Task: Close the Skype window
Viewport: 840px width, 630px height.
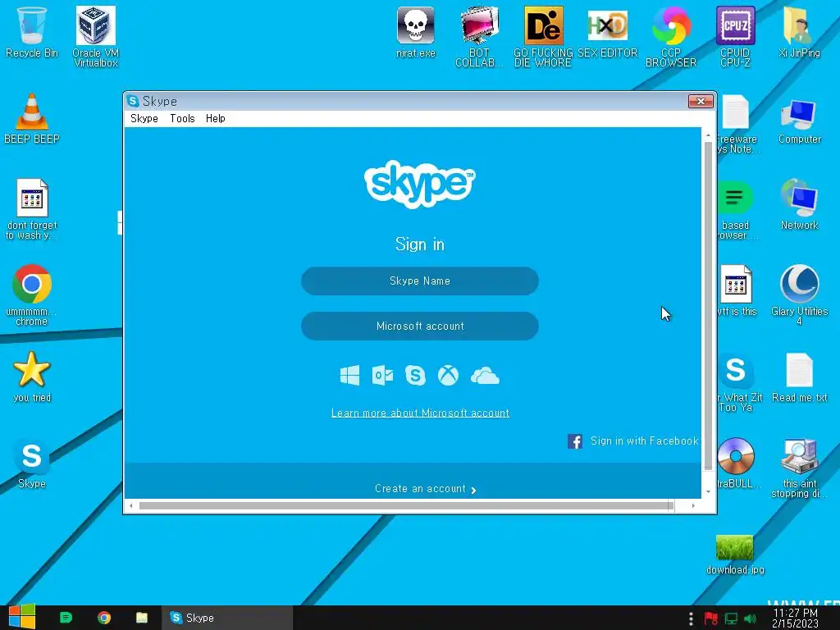Action: pyautogui.click(x=701, y=101)
